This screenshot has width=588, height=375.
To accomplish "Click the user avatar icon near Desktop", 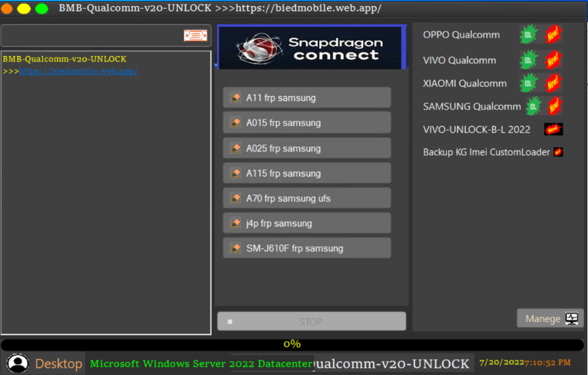I will coord(17,363).
